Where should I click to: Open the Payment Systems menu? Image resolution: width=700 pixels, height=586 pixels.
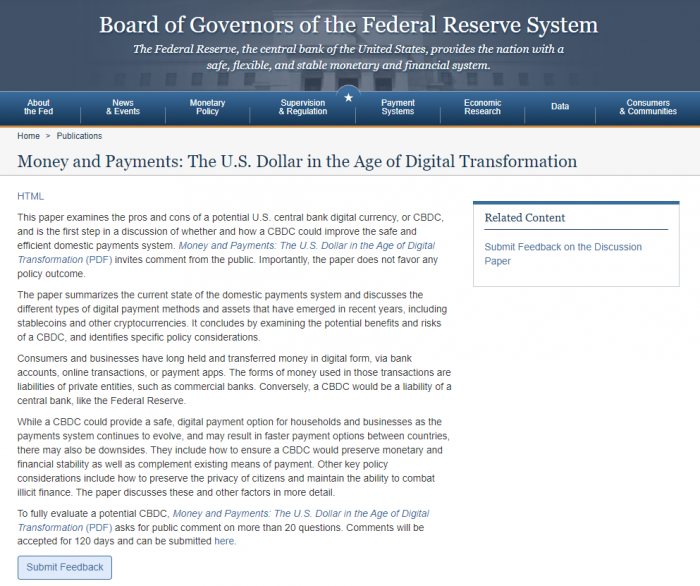click(x=398, y=107)
